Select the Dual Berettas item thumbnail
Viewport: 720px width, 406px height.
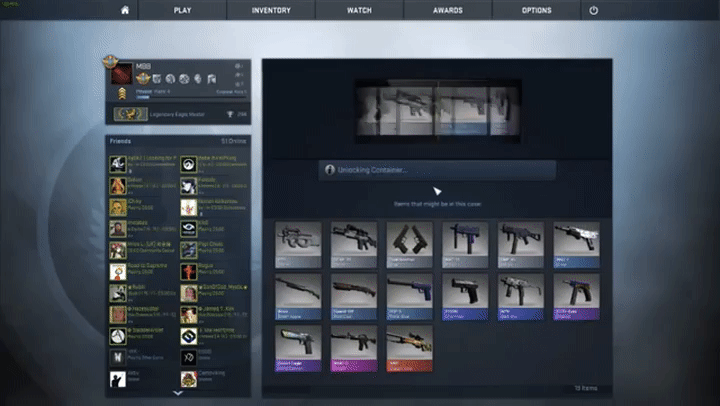click(409, 245)
